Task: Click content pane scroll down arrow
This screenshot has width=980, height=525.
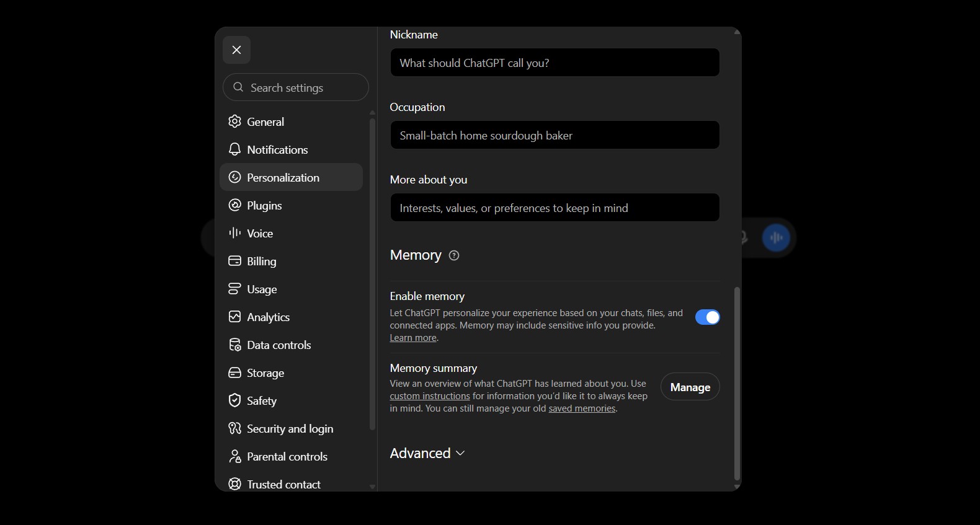Action: click(737, 487)
